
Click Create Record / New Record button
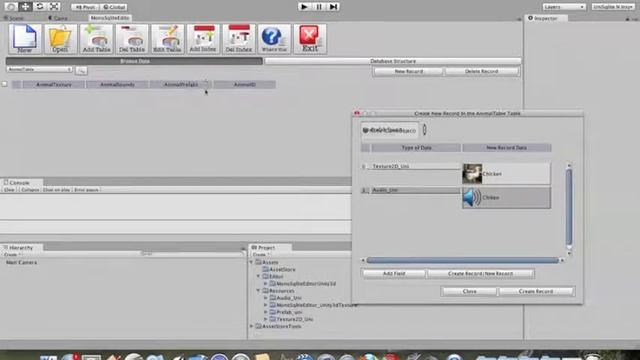coord(480,273)
